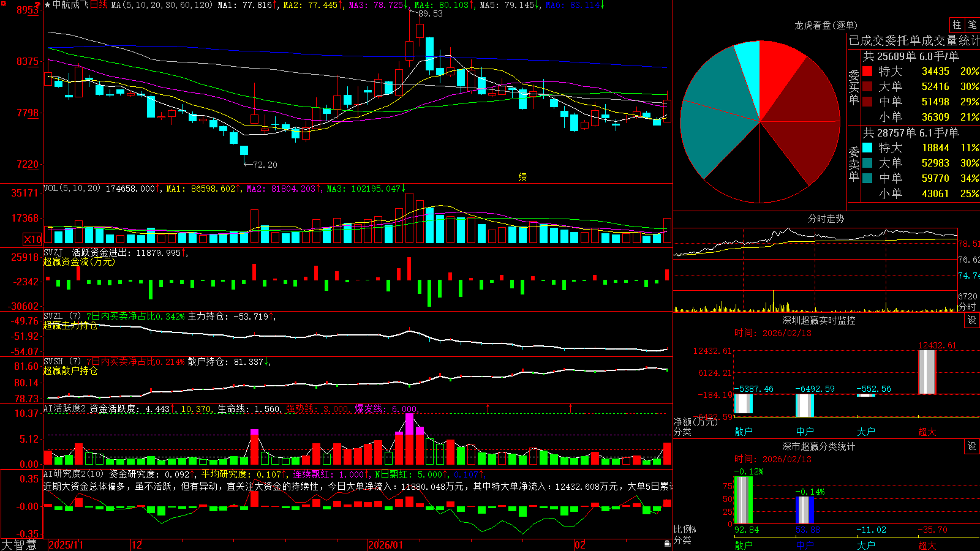The height and width of the screenshot is (551, 980).
Task: Click the small red square icon top-left
Action: tap(2, 3)
